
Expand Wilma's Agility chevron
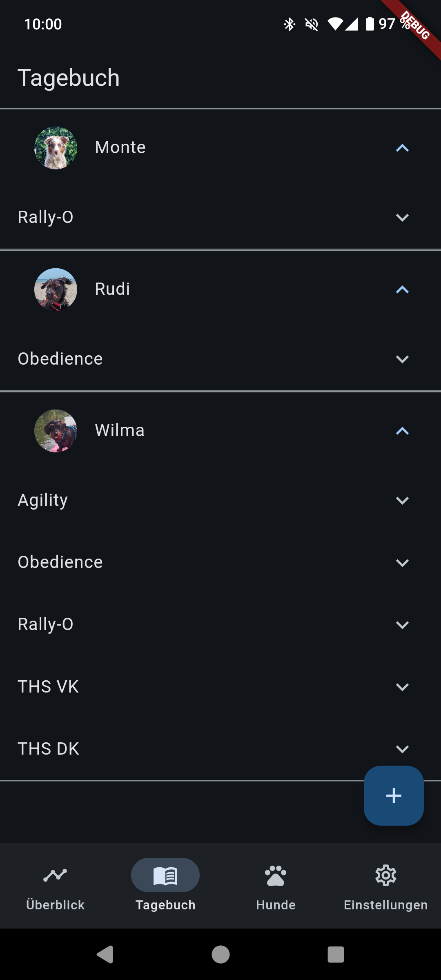[402, 500]
